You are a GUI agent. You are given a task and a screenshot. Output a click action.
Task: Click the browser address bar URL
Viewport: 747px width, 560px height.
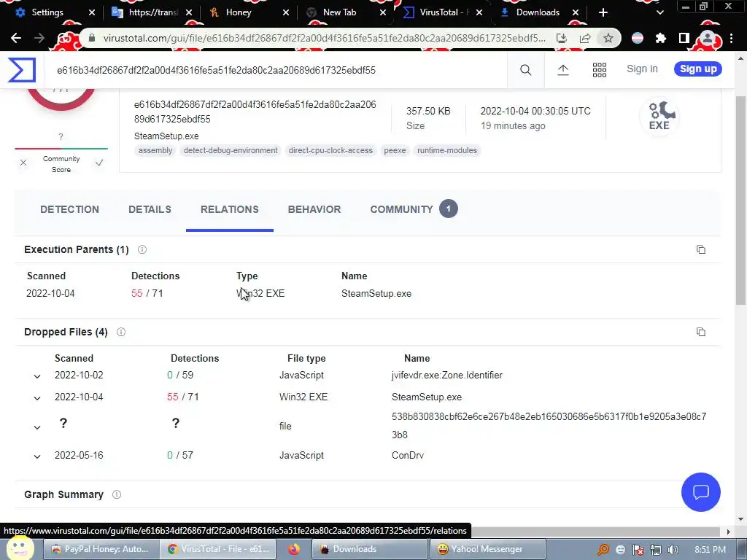(324, 38)
